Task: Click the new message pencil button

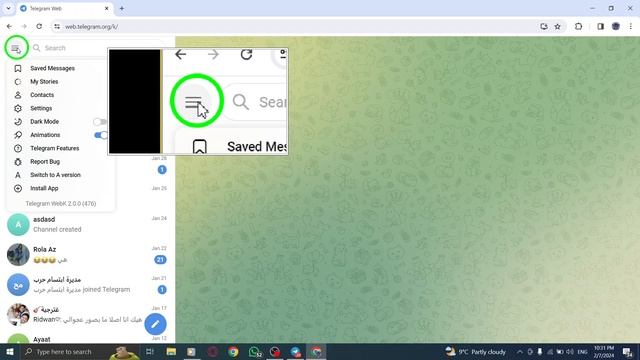Action: [x=155, y=324]
